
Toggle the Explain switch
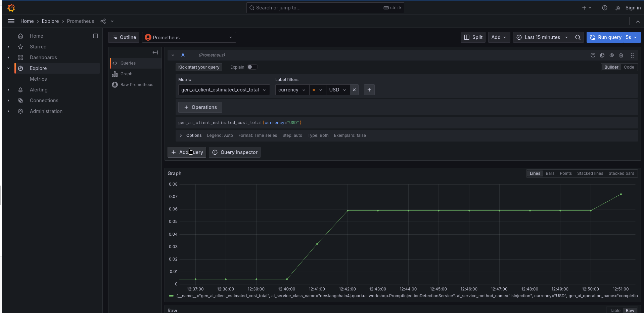252,67
